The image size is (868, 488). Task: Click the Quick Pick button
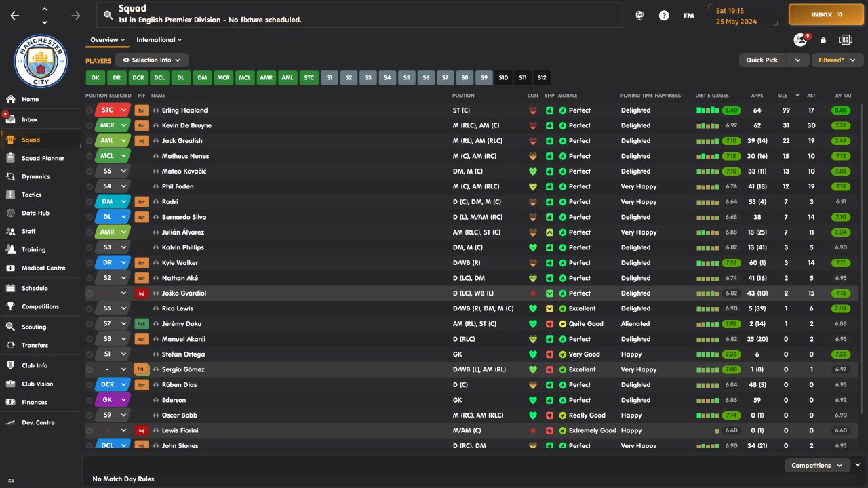762,60
